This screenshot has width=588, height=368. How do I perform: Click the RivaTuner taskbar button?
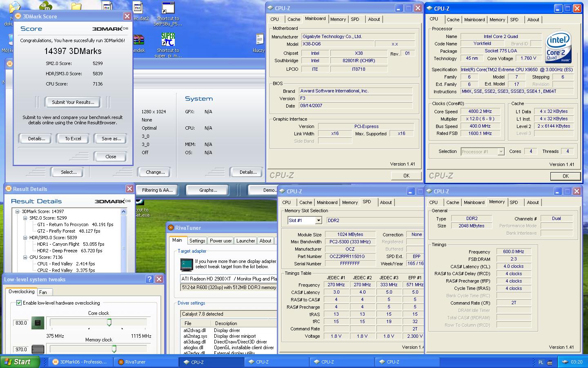[x=145, y=362]
